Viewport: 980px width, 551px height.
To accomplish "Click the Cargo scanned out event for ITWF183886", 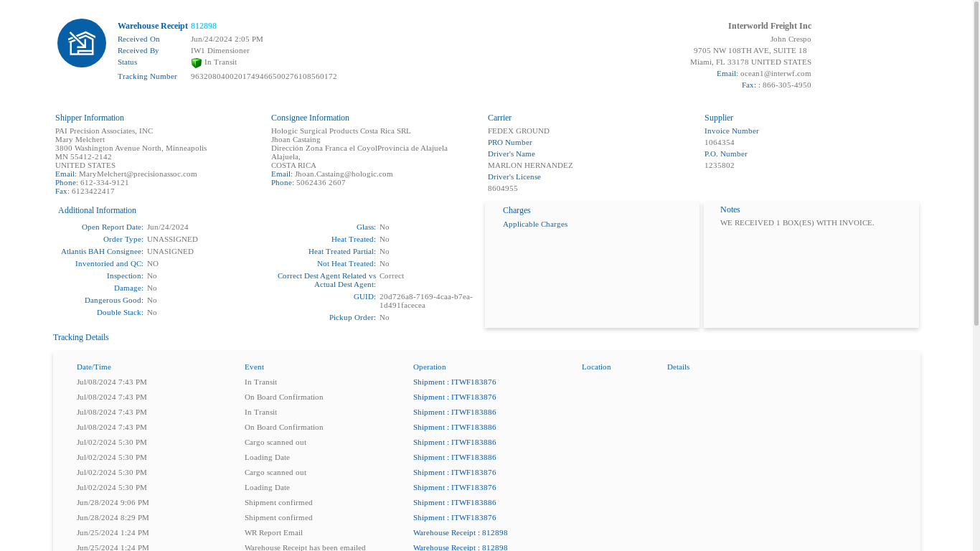I will [x=275, y=442].
